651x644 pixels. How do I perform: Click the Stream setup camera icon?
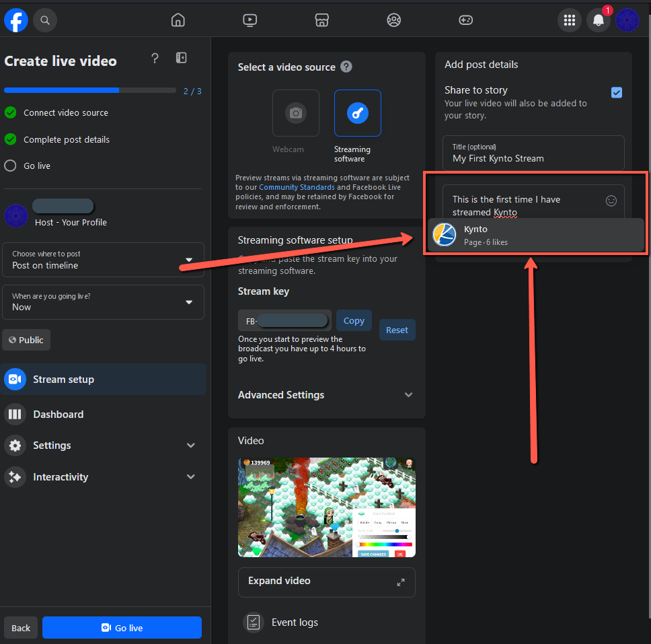(x=15, y=380)
